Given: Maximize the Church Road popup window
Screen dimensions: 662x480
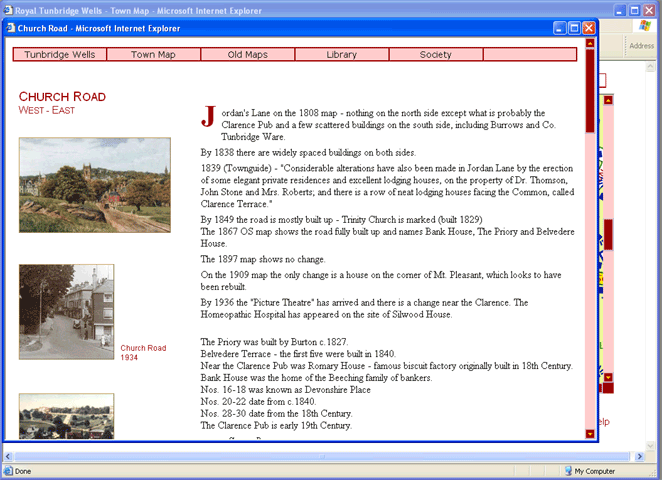Looking at the screenshot, I should click(575, 28).
